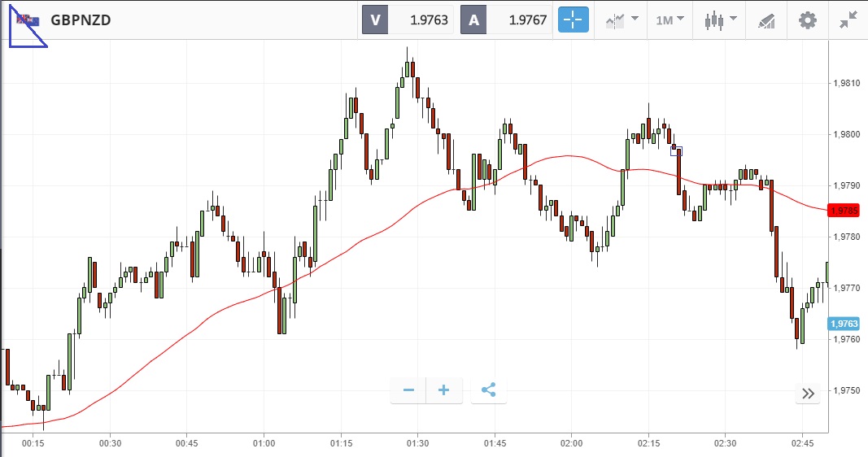Screen dimensions: 868x457
Task: Zoom in with the plus button
Action: [444, 390]
